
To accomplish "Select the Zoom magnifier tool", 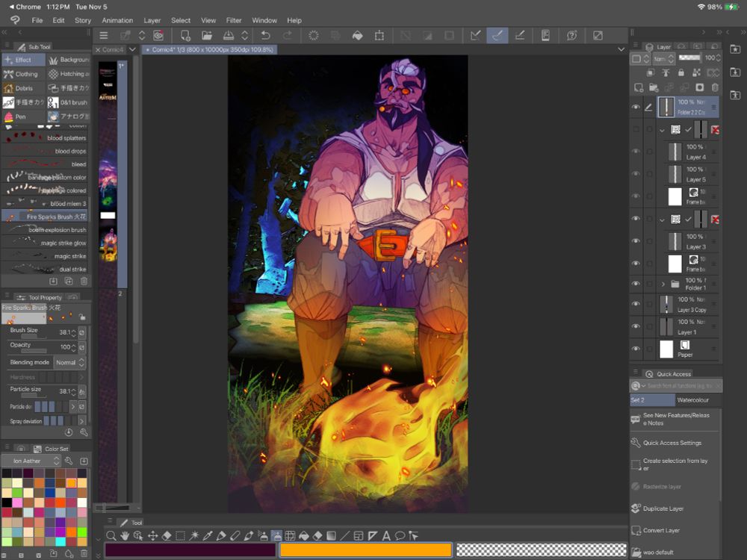I will pos(111,535).
